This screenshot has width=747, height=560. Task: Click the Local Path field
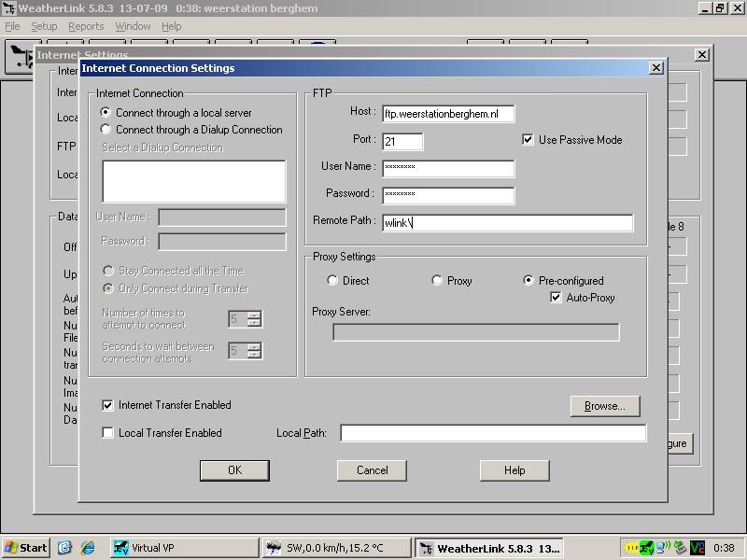pyautogui.click(x=493, y=433)
